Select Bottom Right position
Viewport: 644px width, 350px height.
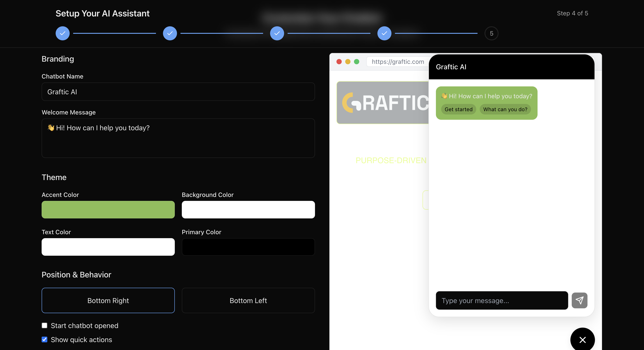tap(108, 300)
